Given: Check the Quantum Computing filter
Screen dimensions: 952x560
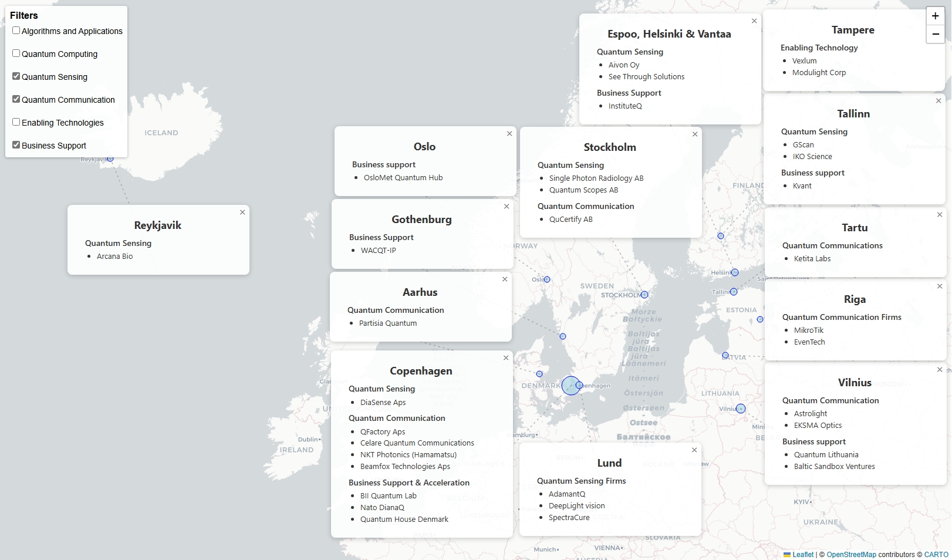Looking at the screenshot, I should coord(16,53).
